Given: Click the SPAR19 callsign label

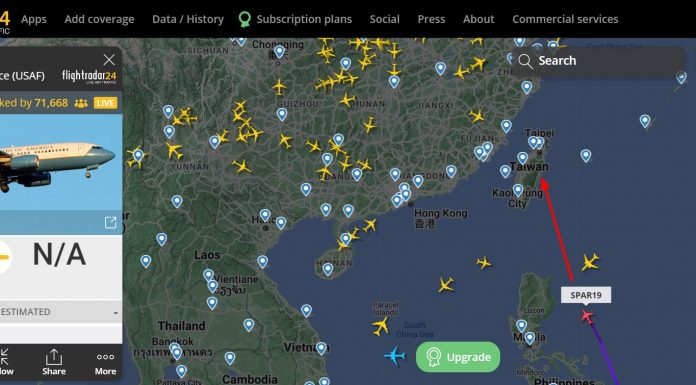Looking at the screenshot, I should point(586,295).
